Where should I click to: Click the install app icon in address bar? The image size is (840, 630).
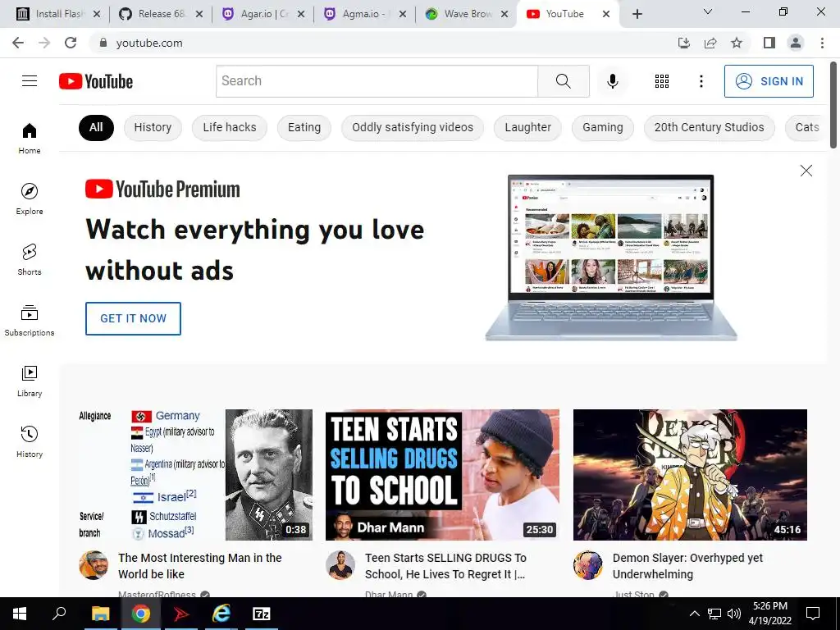coord(684,43)
